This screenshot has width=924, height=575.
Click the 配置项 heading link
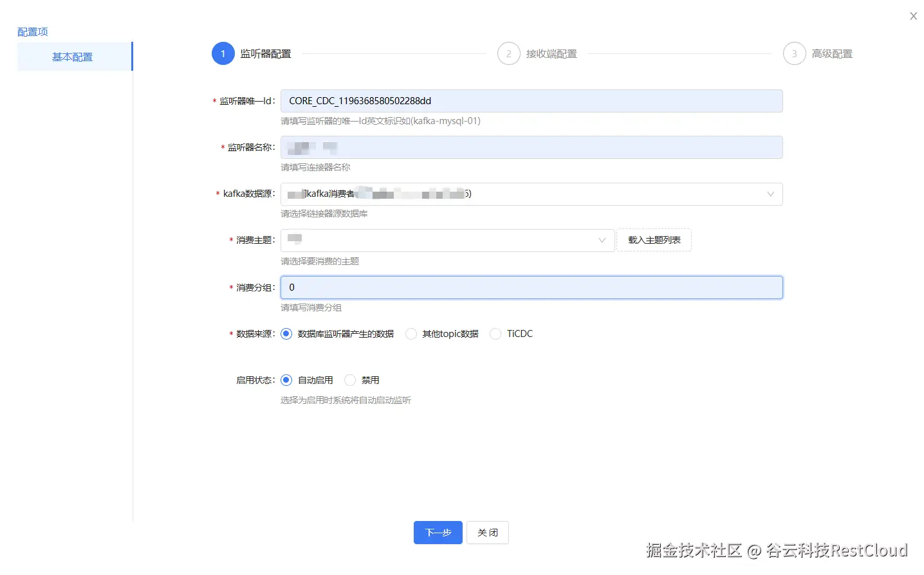pyautogui.click(x=32, y=31)
